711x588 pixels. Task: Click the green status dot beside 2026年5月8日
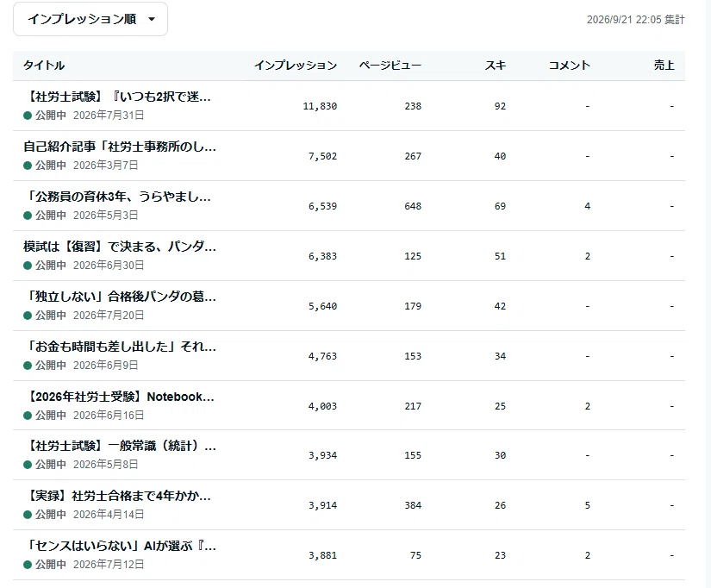pyautogui.click(x=28, y=465)
